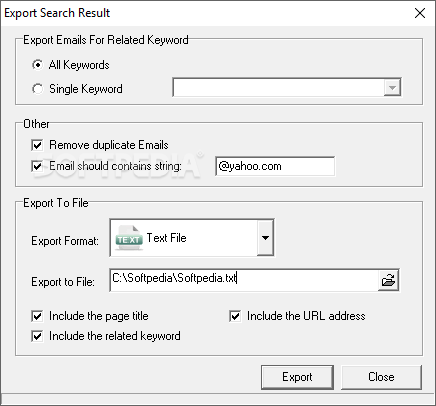The height and width of the screenshot is (406, 436).
Task: Browse for export file with folder icon
Action: point(388,280)
